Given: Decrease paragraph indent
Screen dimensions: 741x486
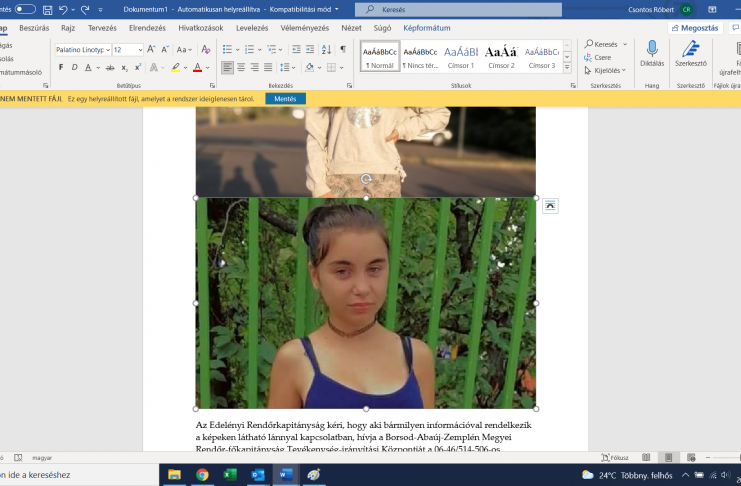Looking at the screenshot, I should (296, 49).
